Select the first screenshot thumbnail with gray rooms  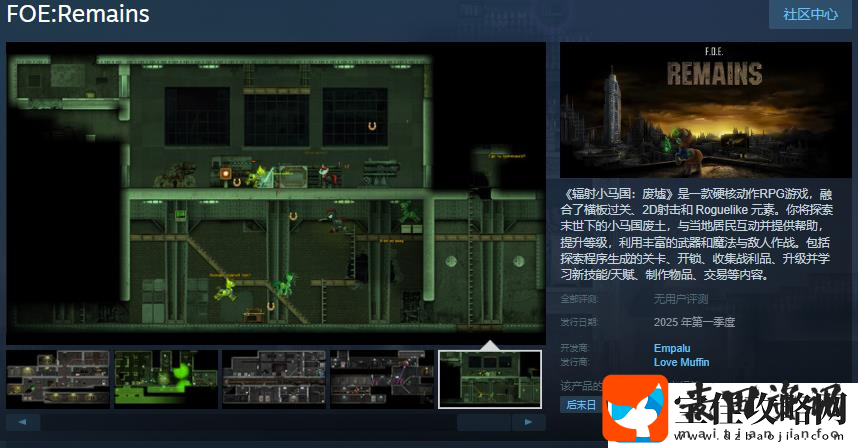pos(57,380)
